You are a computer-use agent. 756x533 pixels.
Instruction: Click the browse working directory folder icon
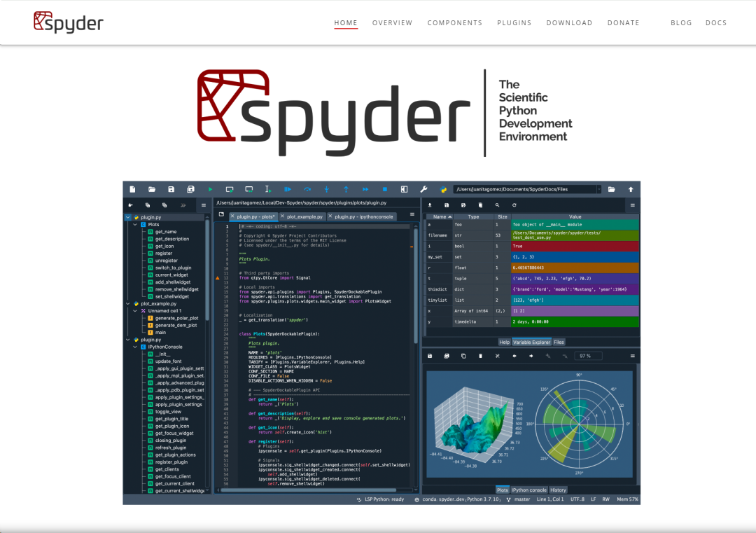pyautogui.click(x=611, y=190)
